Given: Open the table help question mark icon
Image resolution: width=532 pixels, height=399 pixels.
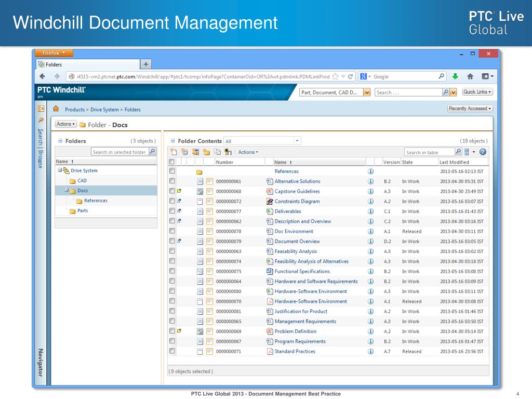Looking at the screenshot, I should pyautogui.click(x=483, y=152).
